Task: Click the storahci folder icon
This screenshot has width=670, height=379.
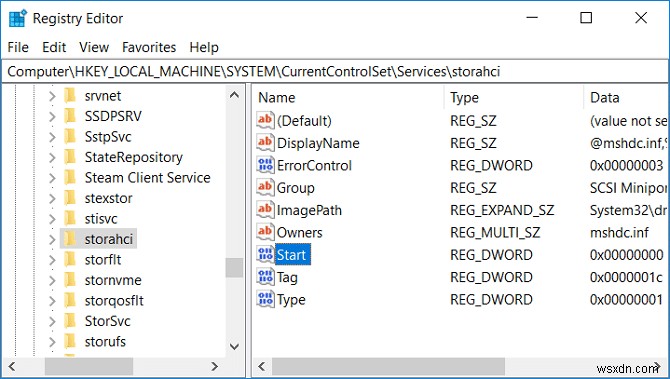Action: (70, 239)
